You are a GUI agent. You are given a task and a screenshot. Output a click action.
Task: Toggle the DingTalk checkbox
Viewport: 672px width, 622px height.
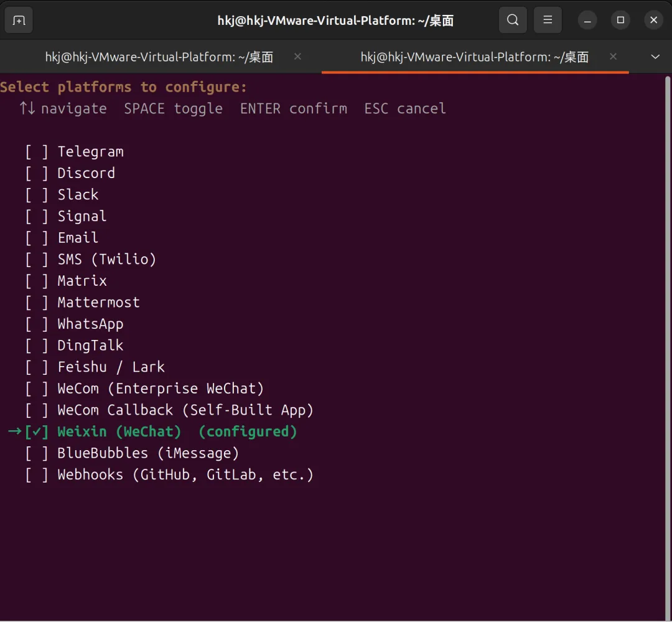click(37, 346)
